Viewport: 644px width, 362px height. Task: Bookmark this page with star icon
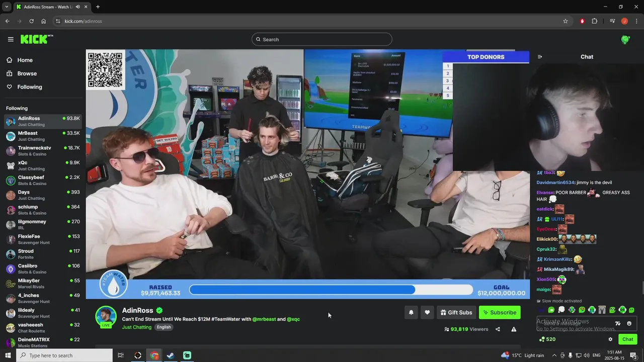(x=566, y=21)
